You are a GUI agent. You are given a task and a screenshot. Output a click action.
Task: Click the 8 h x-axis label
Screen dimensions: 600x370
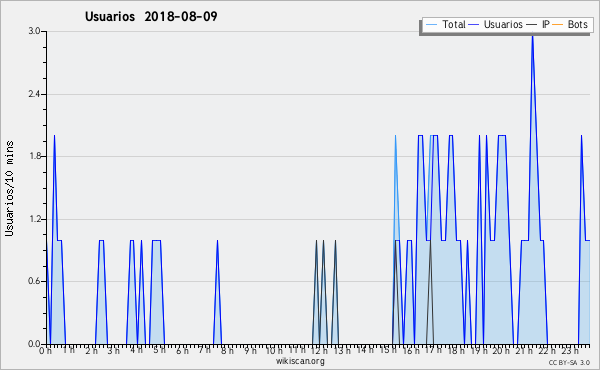228,350
